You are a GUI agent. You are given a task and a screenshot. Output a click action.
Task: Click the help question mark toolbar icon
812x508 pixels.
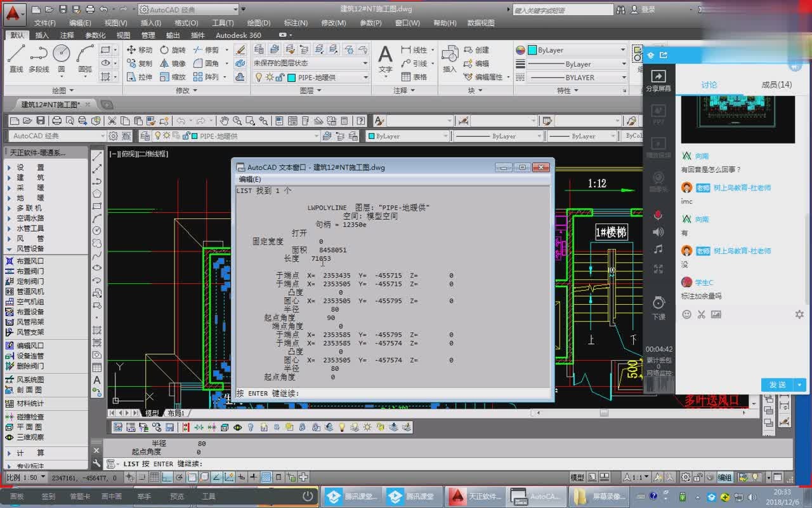tap(360, 121)
